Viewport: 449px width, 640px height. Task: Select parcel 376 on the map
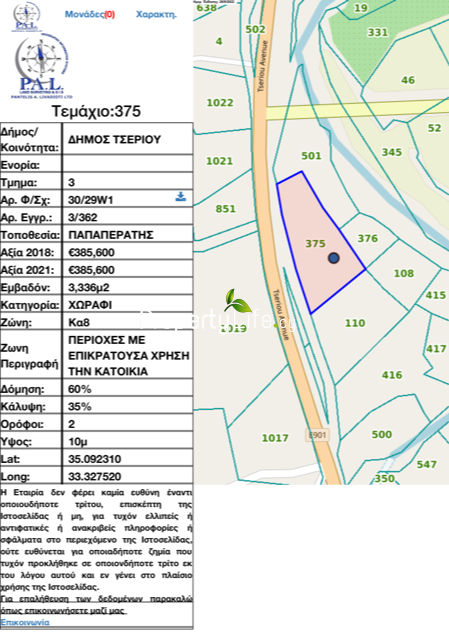tap(368, 238)
